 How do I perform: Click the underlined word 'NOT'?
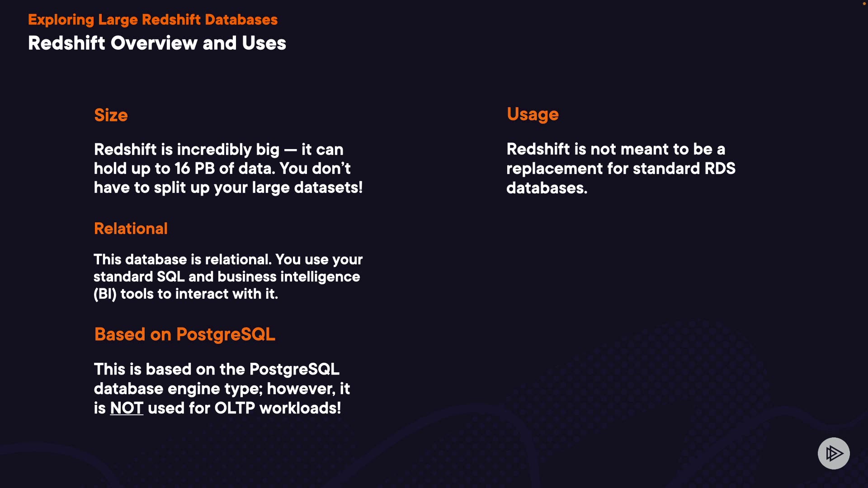coord(127,408)
